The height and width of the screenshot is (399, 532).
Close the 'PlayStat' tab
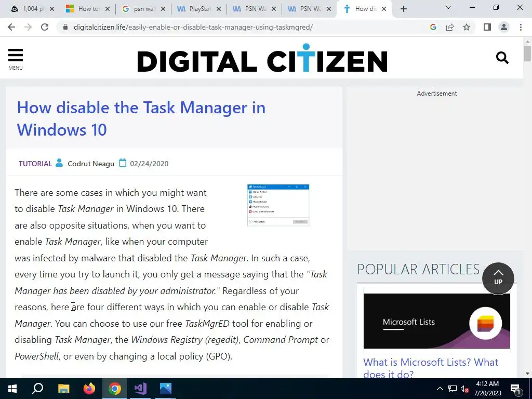click(219, 9)
